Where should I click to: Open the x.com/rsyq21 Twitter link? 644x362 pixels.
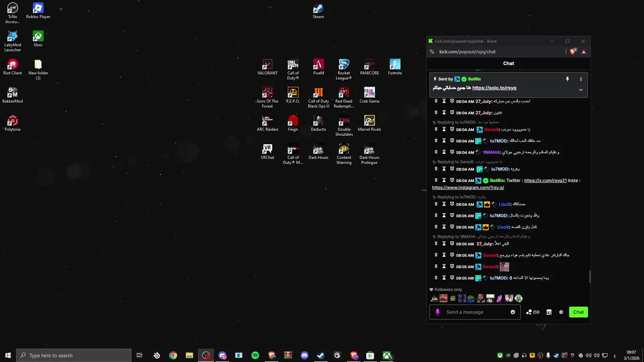[x=545, y=180]
